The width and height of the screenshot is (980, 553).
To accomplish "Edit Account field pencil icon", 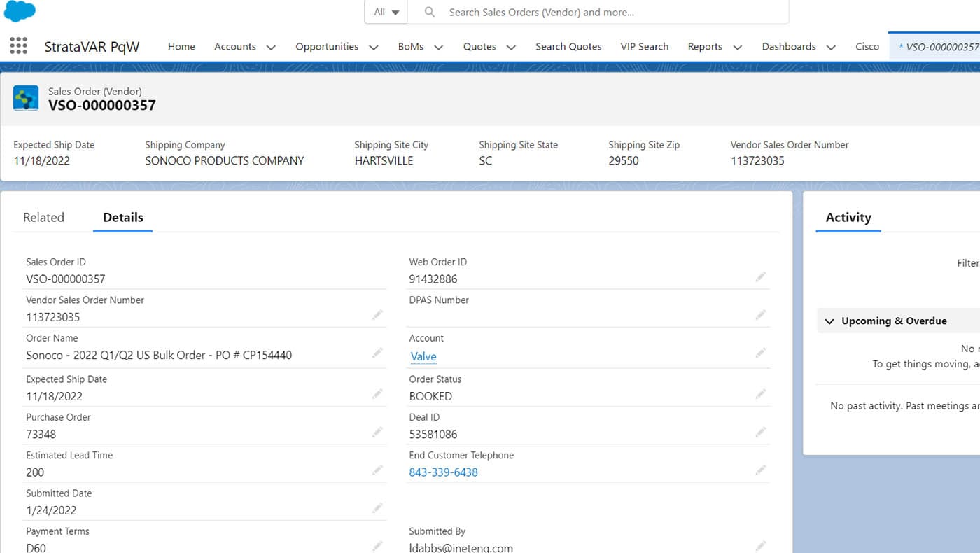I will click(761, 353).
